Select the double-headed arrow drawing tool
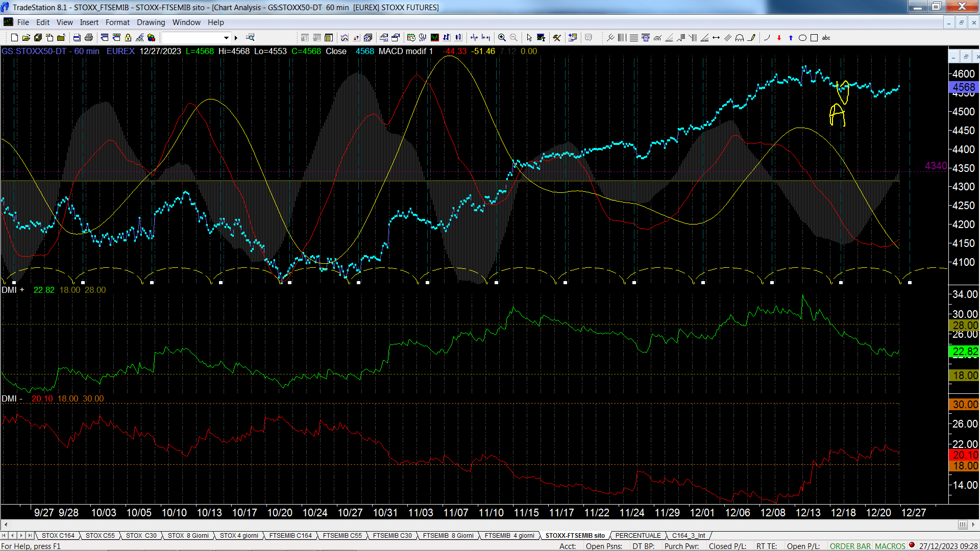The height and width of the screenshot is (551, 980). point(716,38)
